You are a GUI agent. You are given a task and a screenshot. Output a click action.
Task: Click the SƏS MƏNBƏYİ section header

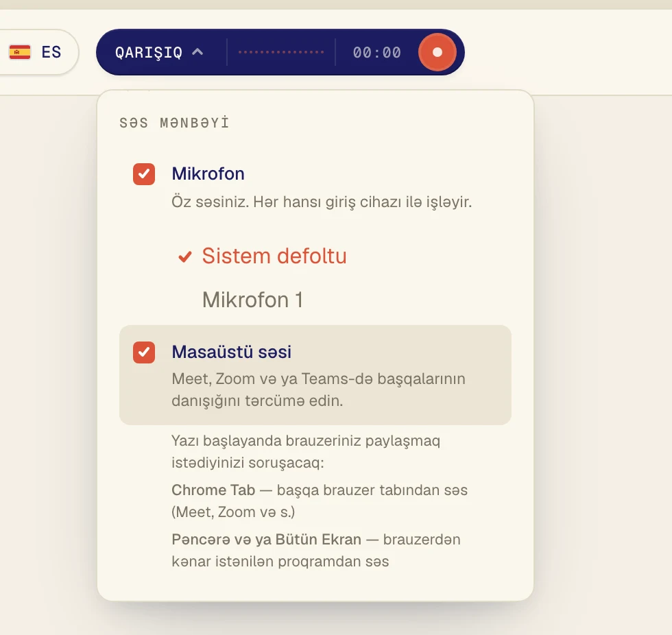pos(174,123)
